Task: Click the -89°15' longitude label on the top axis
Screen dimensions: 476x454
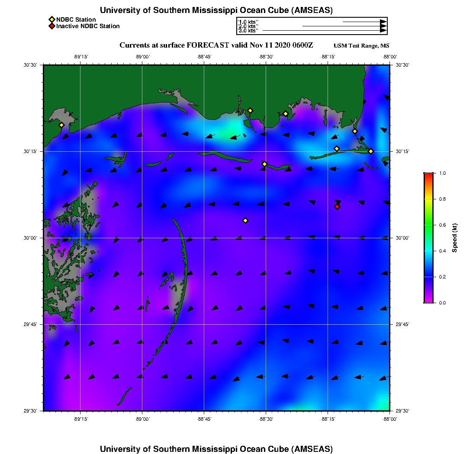Action: coord(80,57)
